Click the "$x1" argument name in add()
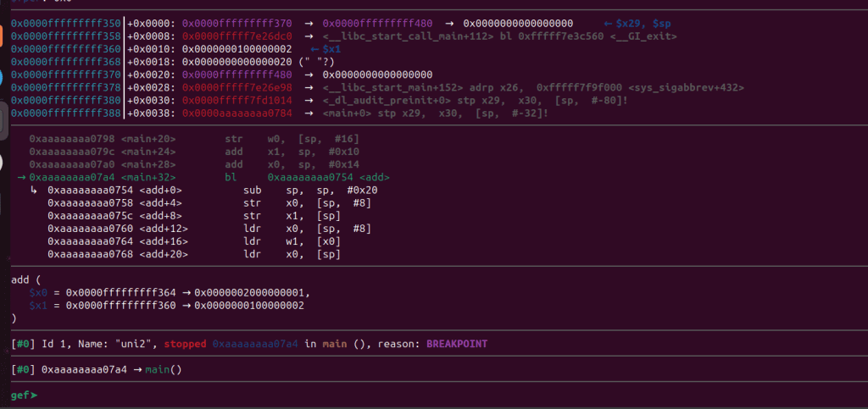This screenshot has width=868, height=409. coord(39,305)
